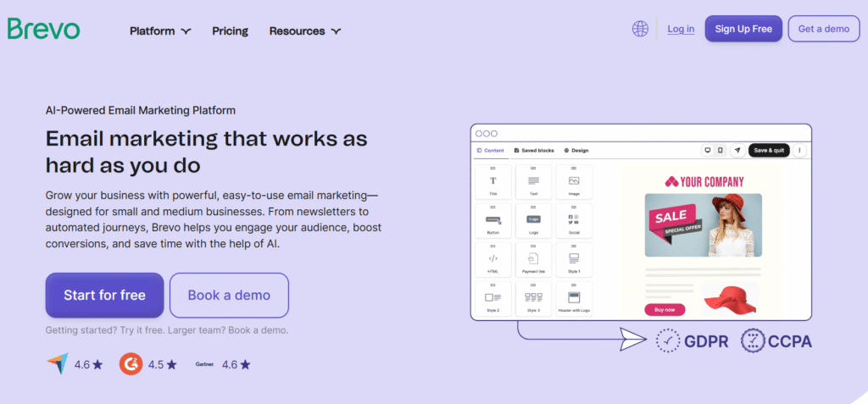Select the Payment link block

[x=533, y=261]
